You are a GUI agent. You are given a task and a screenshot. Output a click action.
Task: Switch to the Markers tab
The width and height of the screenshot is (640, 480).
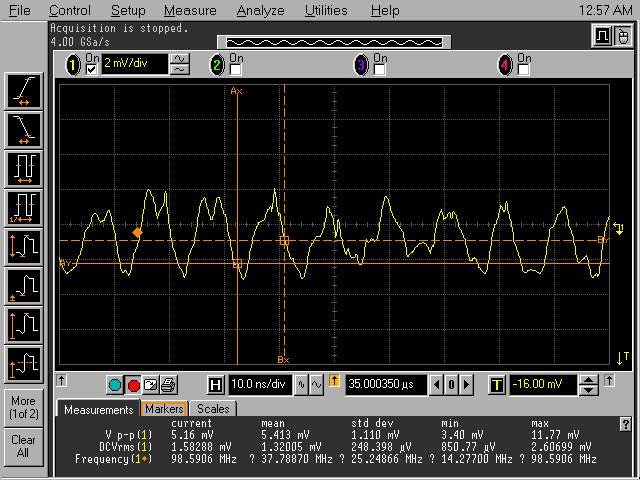click(x=164, y=409)
